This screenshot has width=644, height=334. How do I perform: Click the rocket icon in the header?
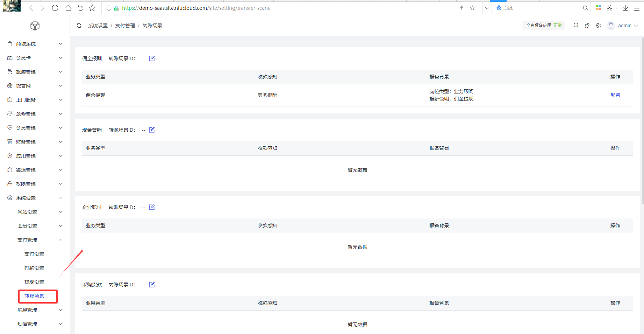[x=587, y=26]
